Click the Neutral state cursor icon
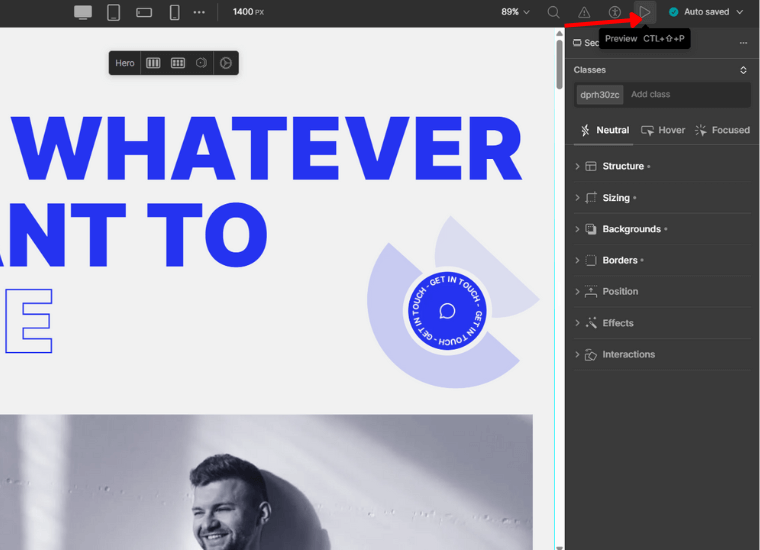 [x=585, y=130]
